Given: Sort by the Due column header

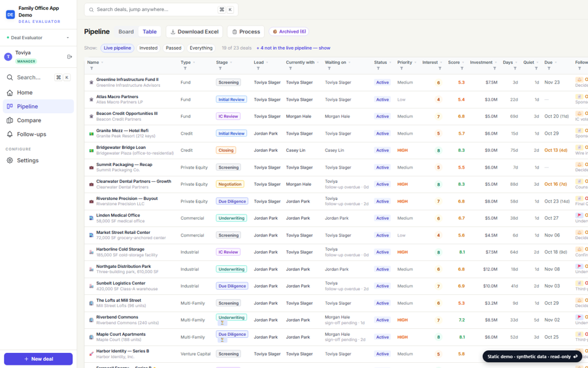Looking at the screenshot, I should pyautogui.click(x=548, y=62).
